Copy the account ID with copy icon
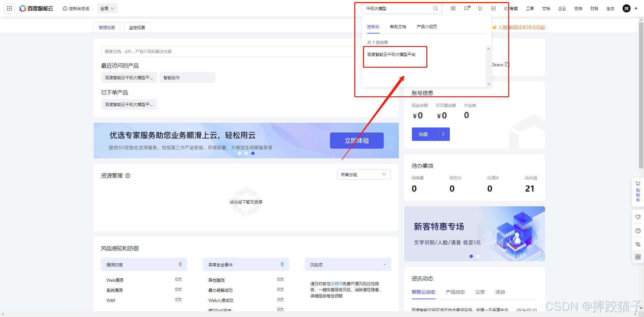Image resolution: width=644 pixels, height=317 pixels. pos(507,64)
